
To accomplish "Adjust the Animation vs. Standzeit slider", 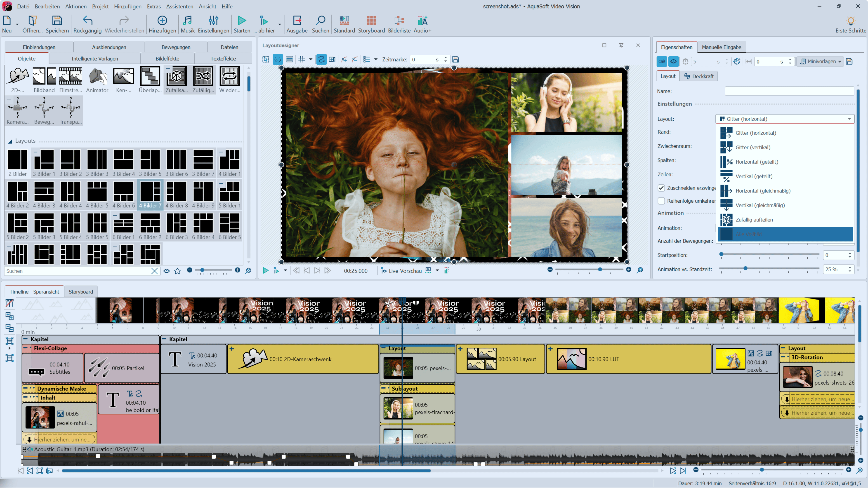I will pyautogui.click(x=745, y=268).
